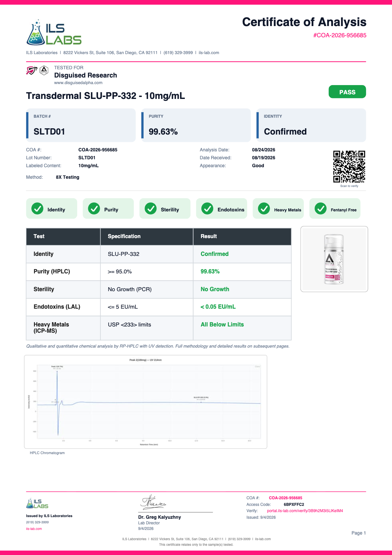Click the Result column header

coord(242,236)
